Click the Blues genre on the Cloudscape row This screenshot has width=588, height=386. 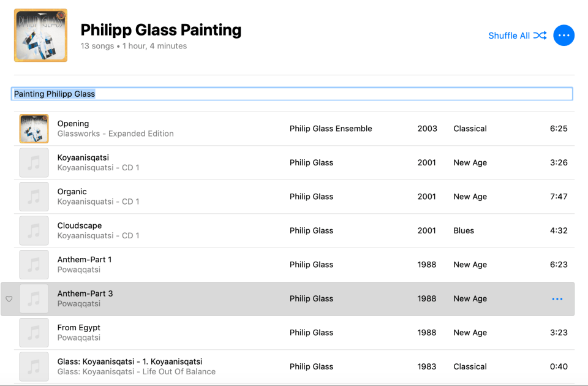(x=464, y=230)
